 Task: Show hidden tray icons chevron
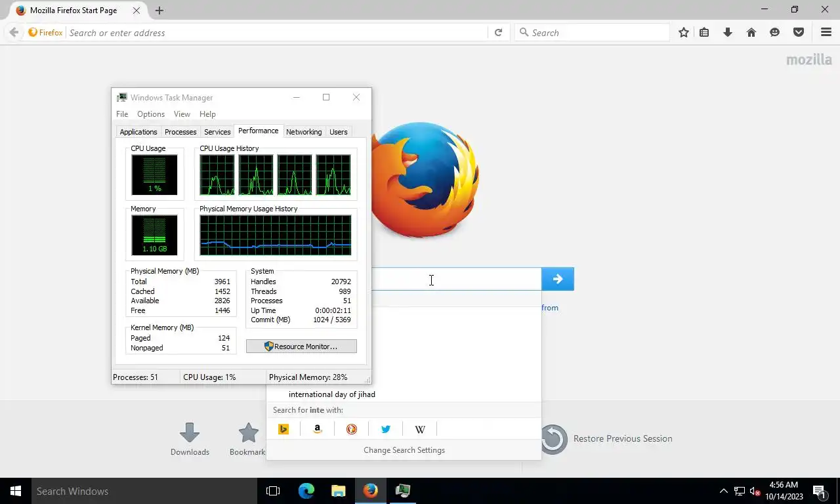coord(724,491)
